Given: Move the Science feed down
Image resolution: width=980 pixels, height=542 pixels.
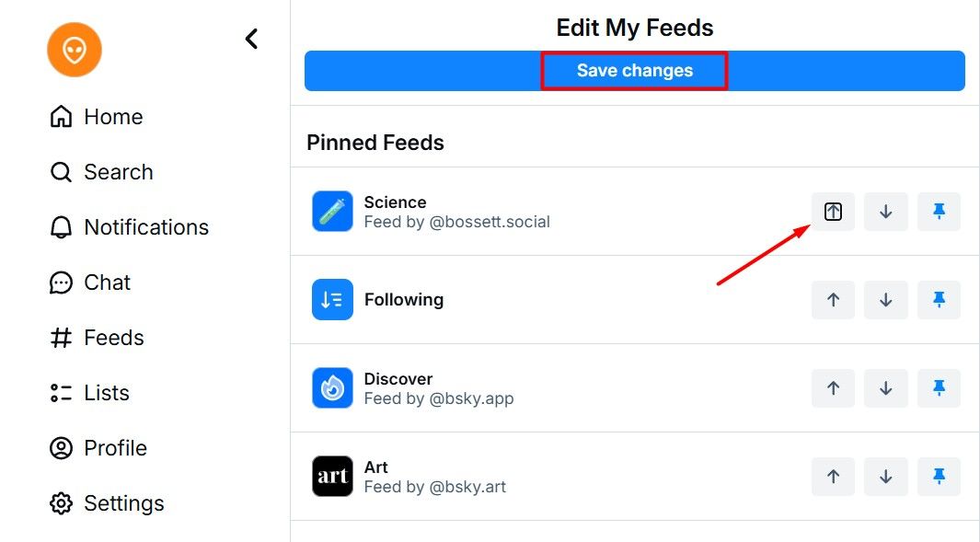Looking at the screenshot, I should [886, 212].
